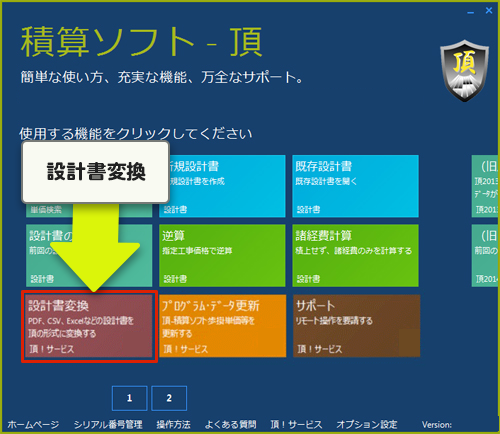Open オプション設定
The image size is (500, 434).
pyautogui.click(x=367, y=424)
